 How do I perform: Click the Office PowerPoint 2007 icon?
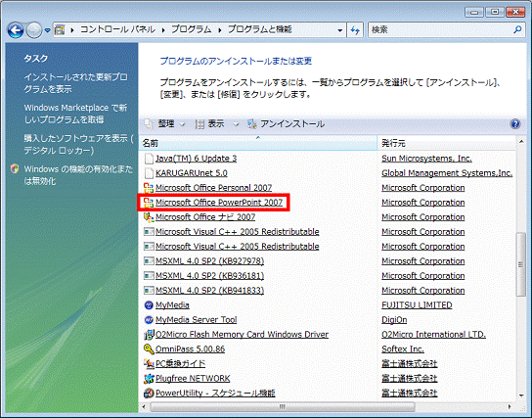pos(149,203)
